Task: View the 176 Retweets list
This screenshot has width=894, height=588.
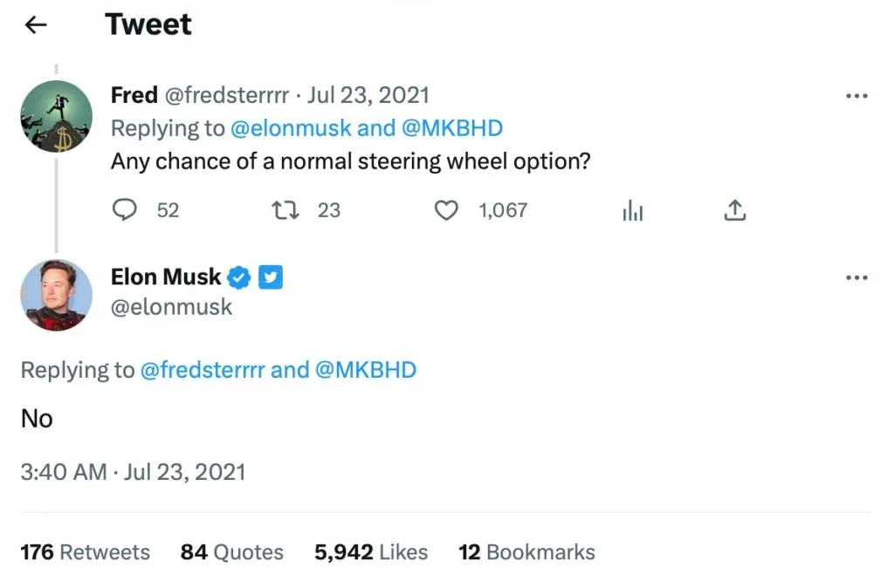Action: [84, 551]
